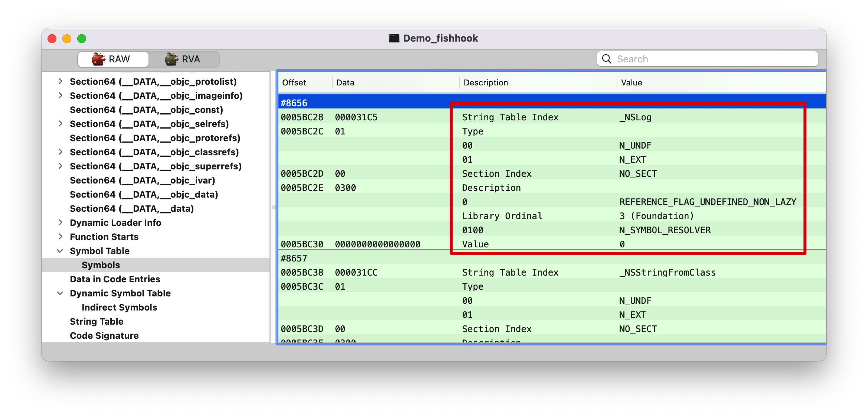Click the Description column header
Image resolution: width=868 pixels, height=416 pixels.
(486, 83)
